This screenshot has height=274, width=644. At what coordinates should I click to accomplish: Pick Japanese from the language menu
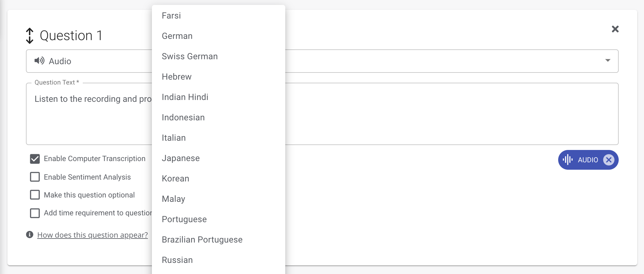click(181, 158)
